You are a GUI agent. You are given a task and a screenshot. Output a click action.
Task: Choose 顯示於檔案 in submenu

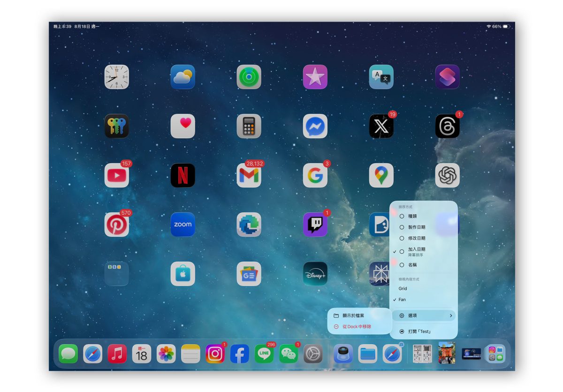coord(359,316)
